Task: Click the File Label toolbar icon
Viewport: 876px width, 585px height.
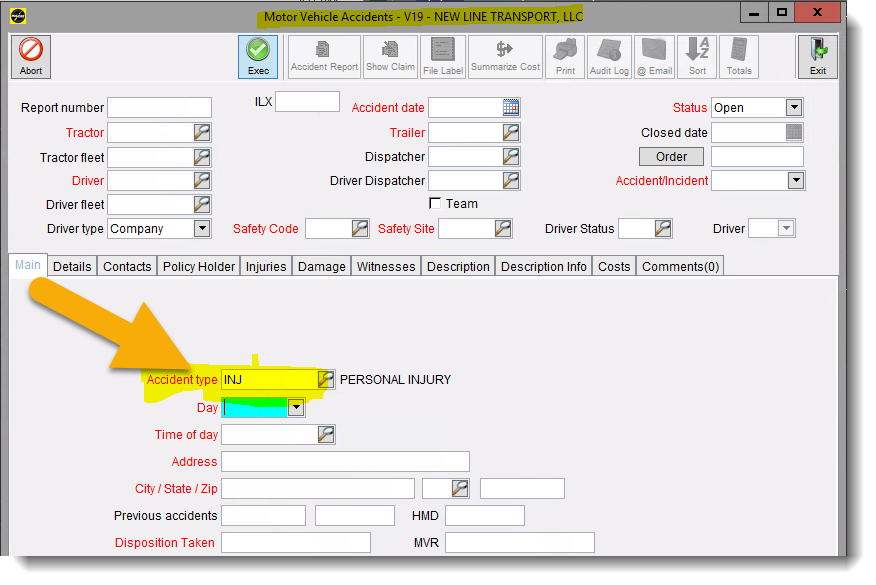Action: coord(442,56)
